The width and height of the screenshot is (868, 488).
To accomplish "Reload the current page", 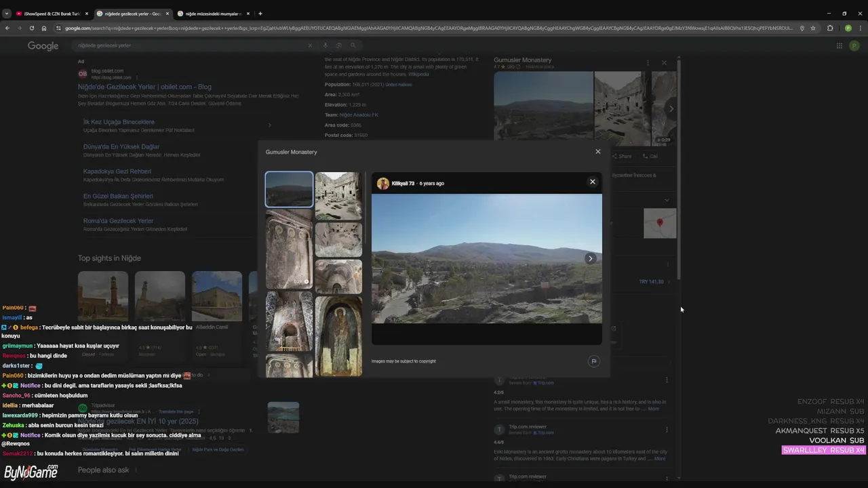I will point(31,28).
